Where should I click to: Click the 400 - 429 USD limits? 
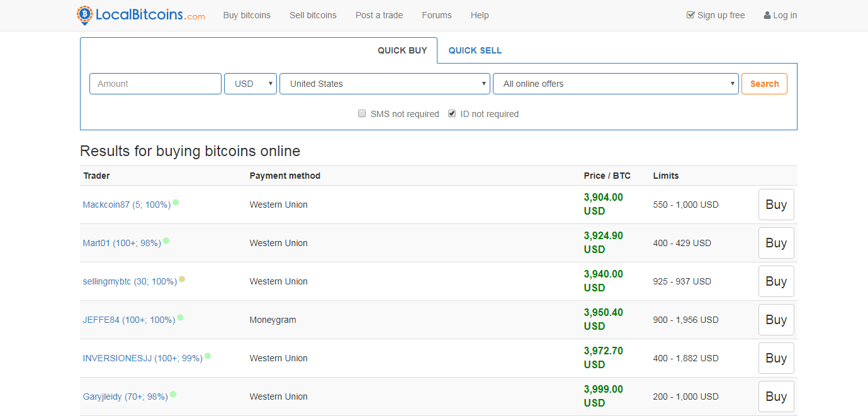682,243
